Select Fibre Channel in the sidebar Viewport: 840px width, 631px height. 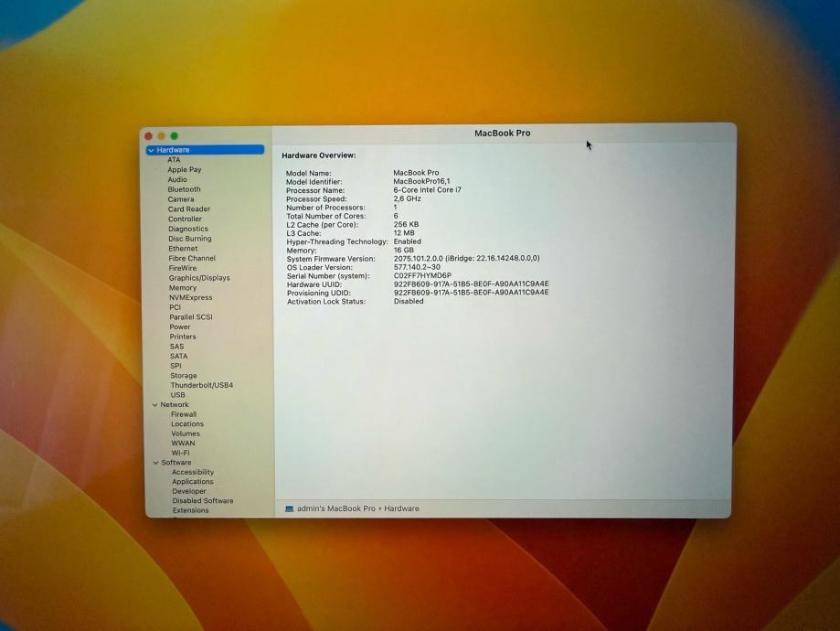(192, 259)
